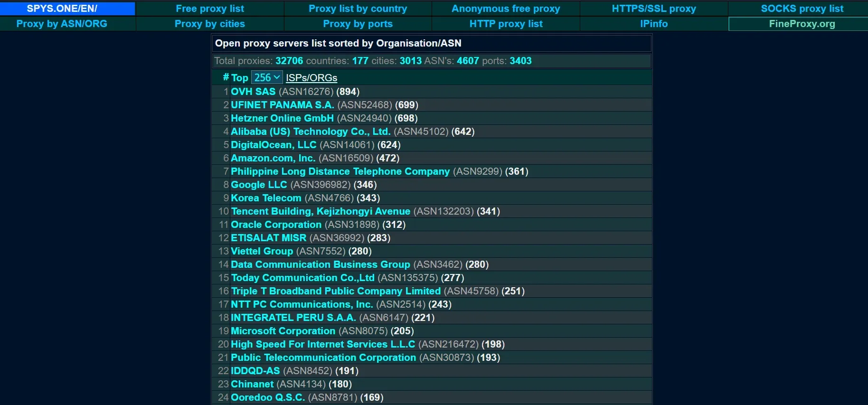Screen dimensions: 868x405
Task: Open Google LLC proxy entry
Action: point(259,185)
